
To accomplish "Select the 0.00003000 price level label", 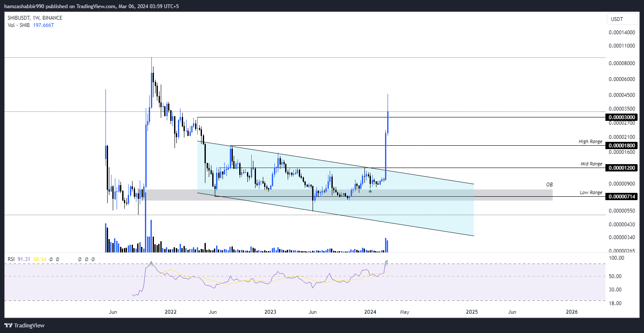I will (x=621, y=117).
